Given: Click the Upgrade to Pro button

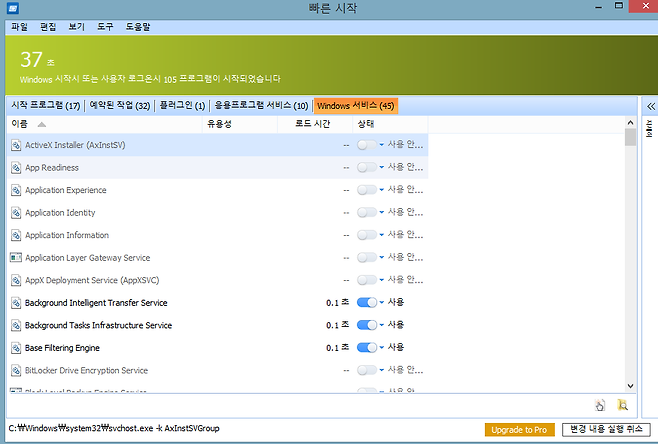Looking at the screenshot, I should (x=519, y=429).
